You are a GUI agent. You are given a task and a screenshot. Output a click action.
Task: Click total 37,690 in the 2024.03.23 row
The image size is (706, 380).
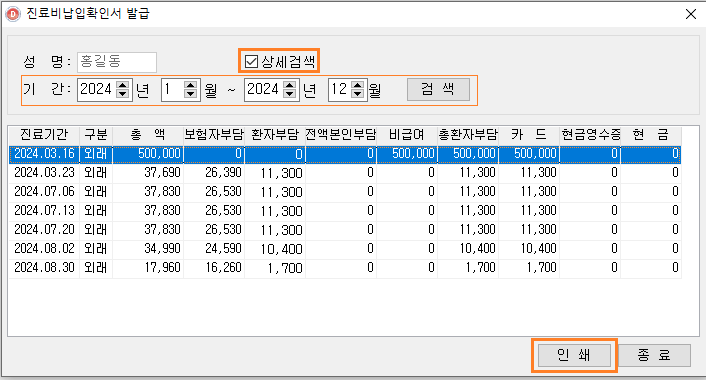tap(162, 172)
